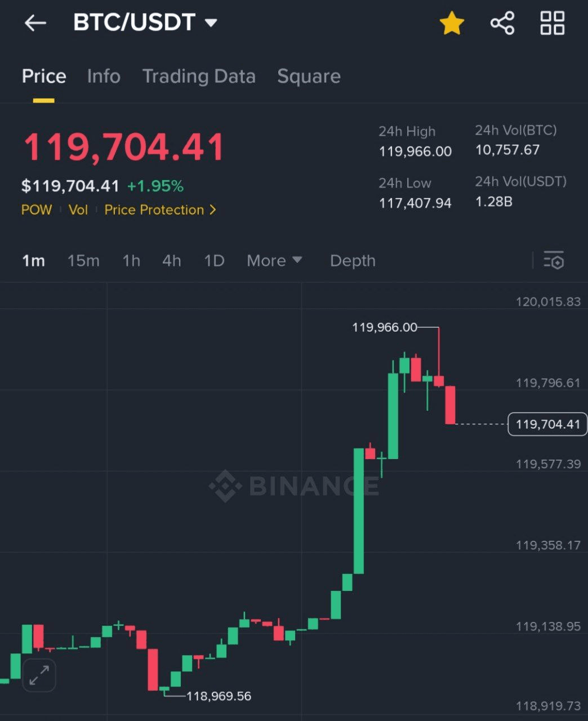Tap the back arrow icon
588x721 pixels.
click(x=35, y=23)
